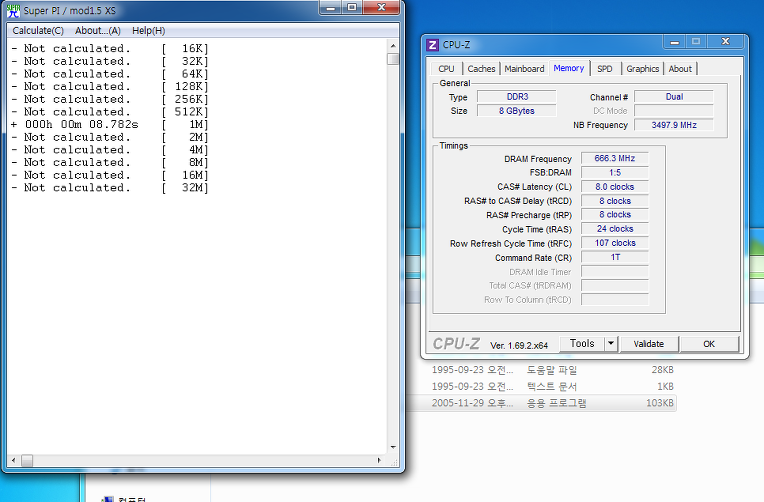Open the About...(A) menu in Super PI
This screenshot has width=764, height=502.
[x=97, y=31]
